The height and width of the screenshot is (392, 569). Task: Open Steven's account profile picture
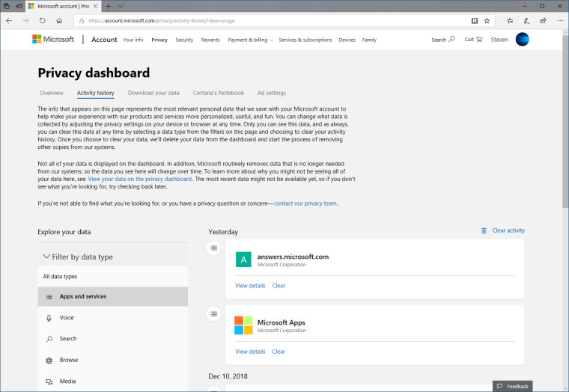tap(522, 39)
